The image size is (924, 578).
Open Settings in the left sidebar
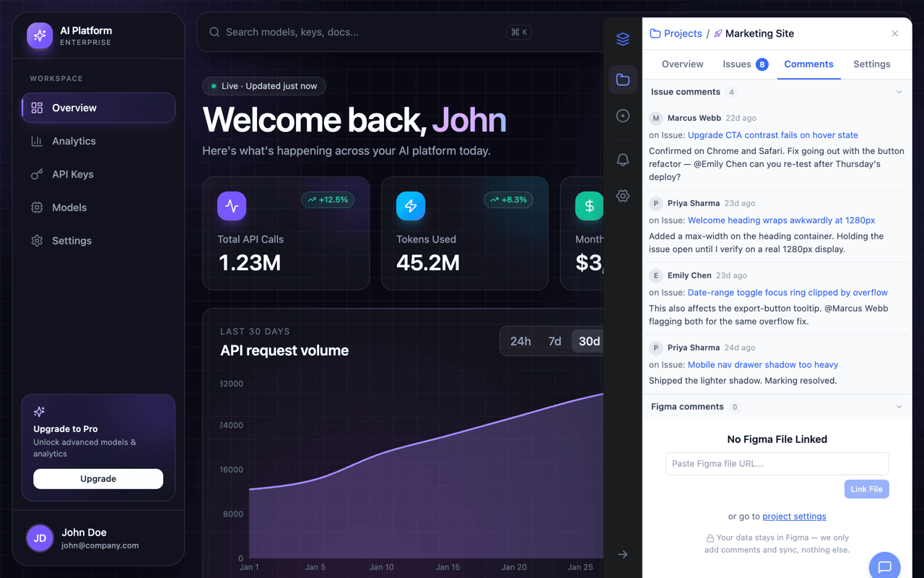click(x=98, y=241)
